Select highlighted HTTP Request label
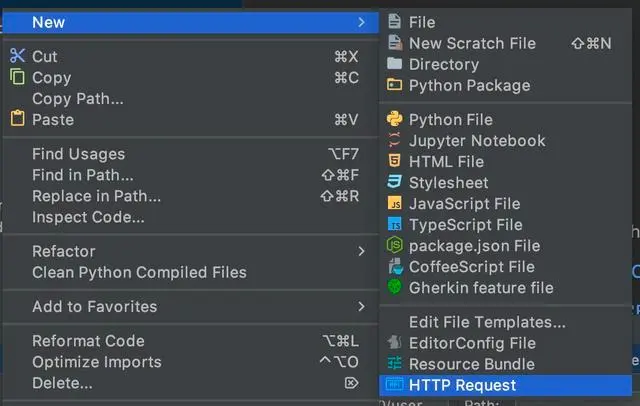The height and width of the screenshot is (406, 640). point(462,386)
